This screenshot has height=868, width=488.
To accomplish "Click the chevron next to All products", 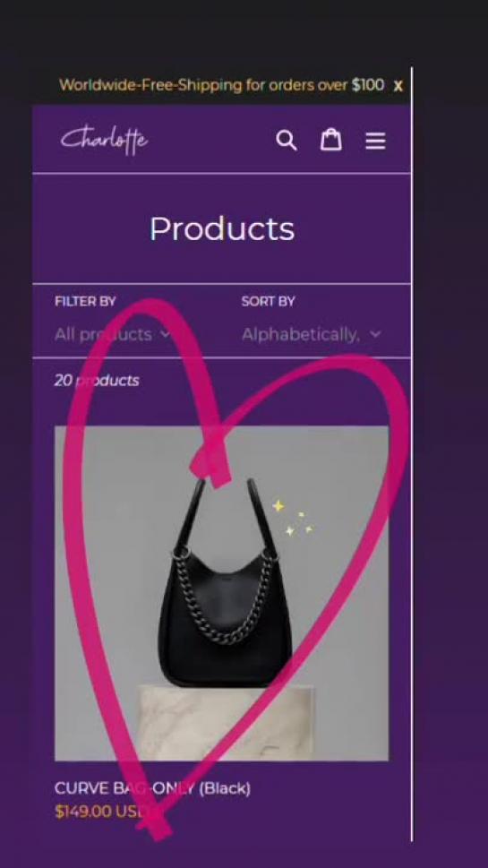I will click(165, 334).
